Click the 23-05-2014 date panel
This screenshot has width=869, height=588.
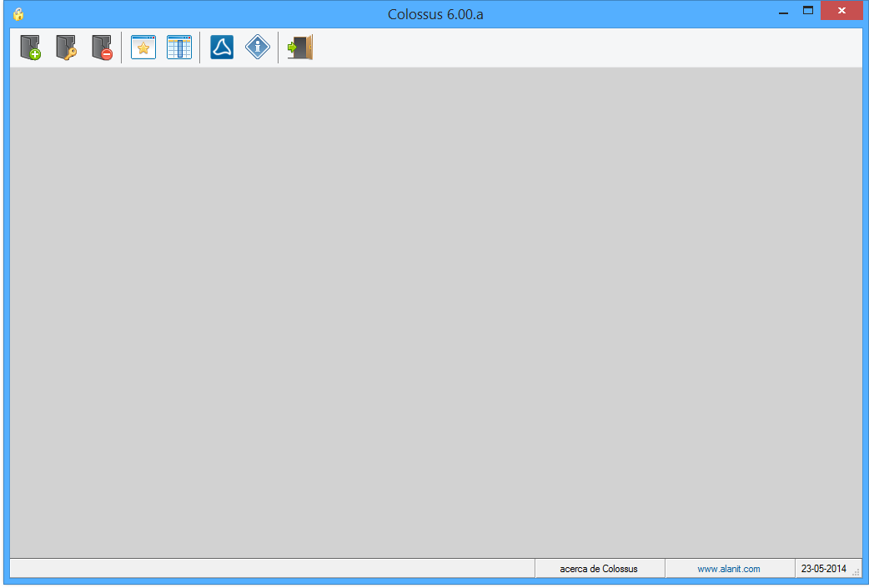pyautogui.click(x=822, y=569)
